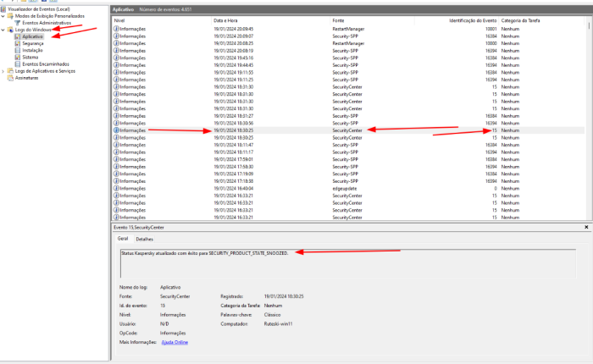This screenshot has width=593, height=364.
Task: Click the Sistema log icon in tree
Action: point(18,57)
